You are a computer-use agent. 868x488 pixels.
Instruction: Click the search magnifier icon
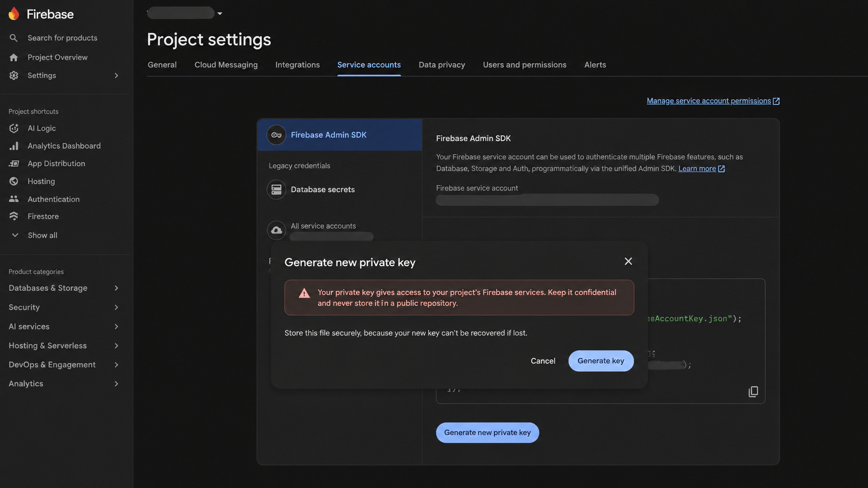[x=13, y=38]
